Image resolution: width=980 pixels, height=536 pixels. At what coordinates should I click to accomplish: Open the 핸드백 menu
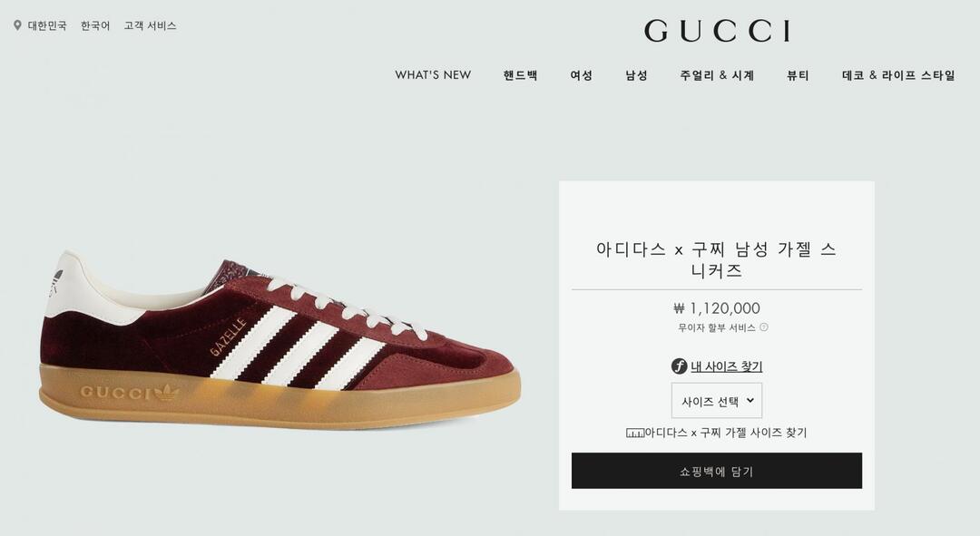pyautogui.click(x=520, y=75)
